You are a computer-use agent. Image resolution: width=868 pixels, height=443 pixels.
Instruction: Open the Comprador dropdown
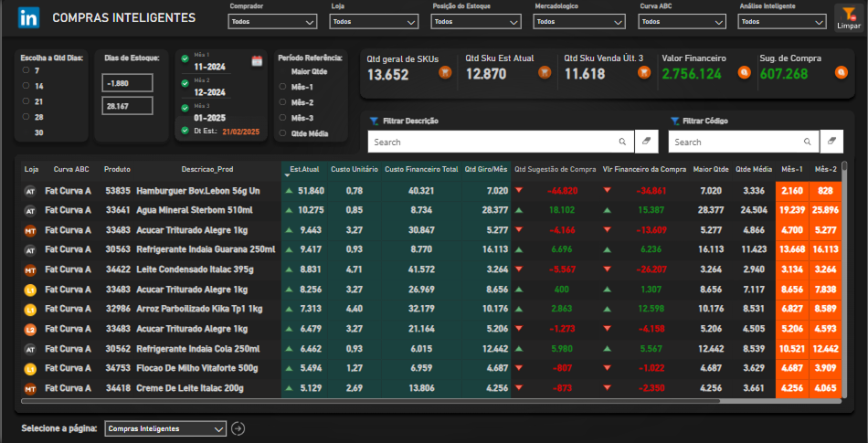click(x=270, y=21)
